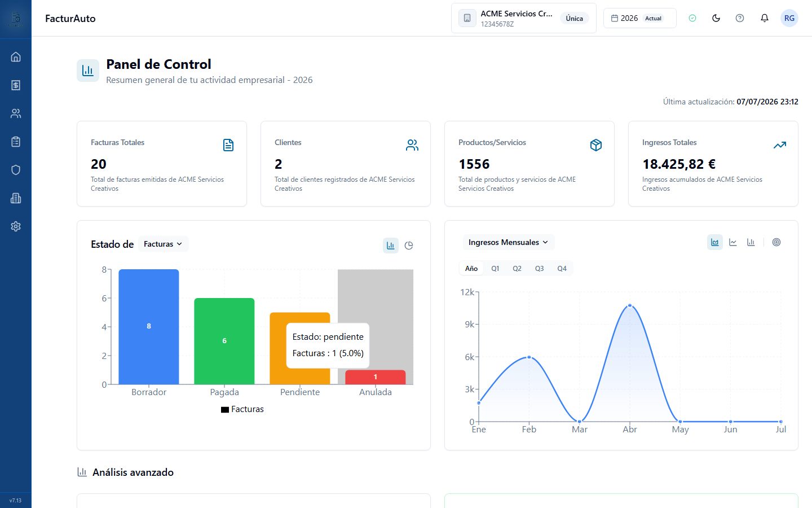Open the Facturas Totales card
Screen dimensions: 812x508
pyautogui.click(x=162, y=164)
